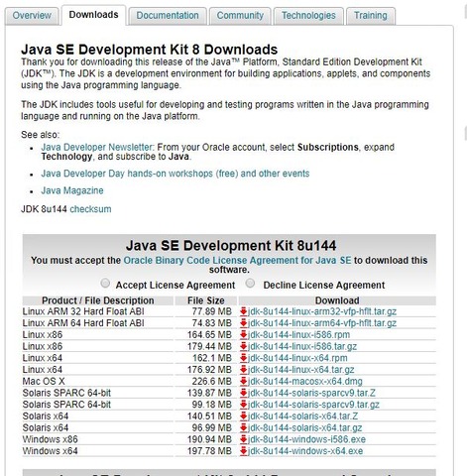
Task: Click download arrow icon for solaris-sparcv9.tar.Z
Action: click(x=244, y=393)
